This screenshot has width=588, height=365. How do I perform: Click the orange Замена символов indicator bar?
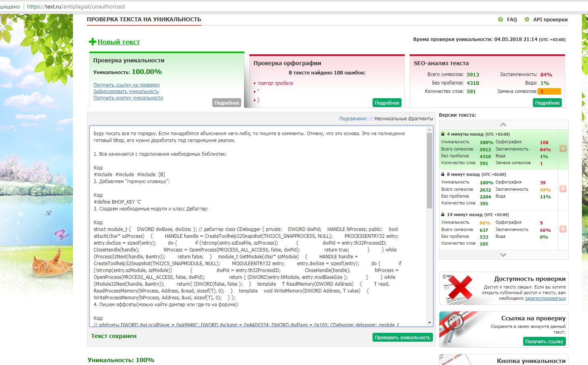point(549,91)
